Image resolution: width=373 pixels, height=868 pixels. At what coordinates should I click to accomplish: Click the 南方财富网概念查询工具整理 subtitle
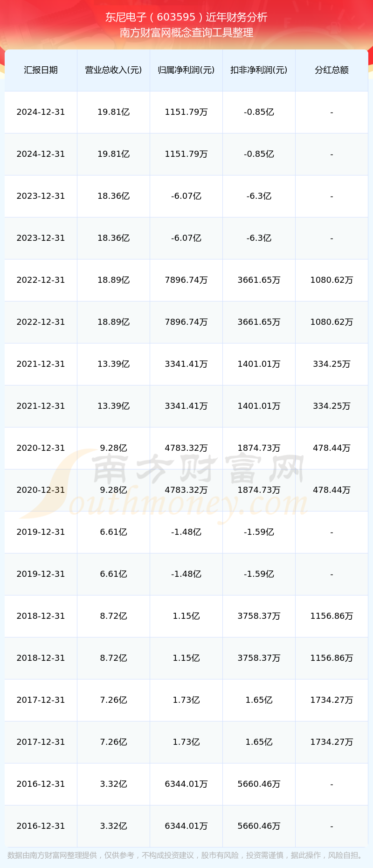tap(186, 33)
